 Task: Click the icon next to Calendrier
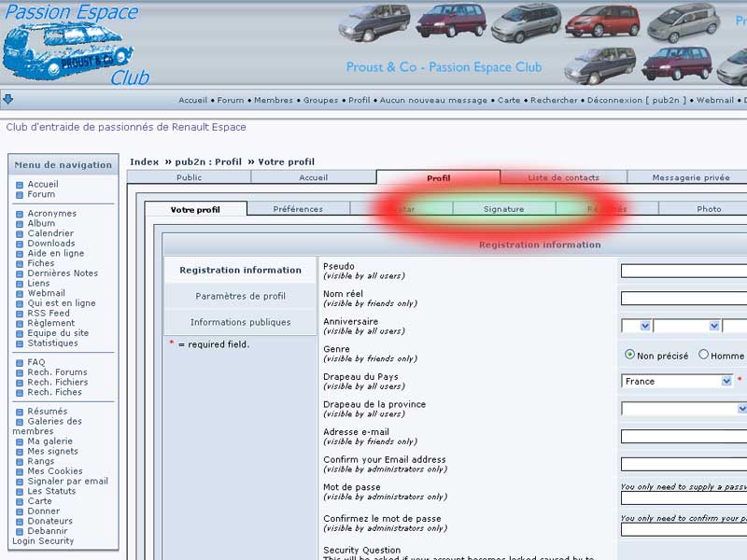coord(20,234)
